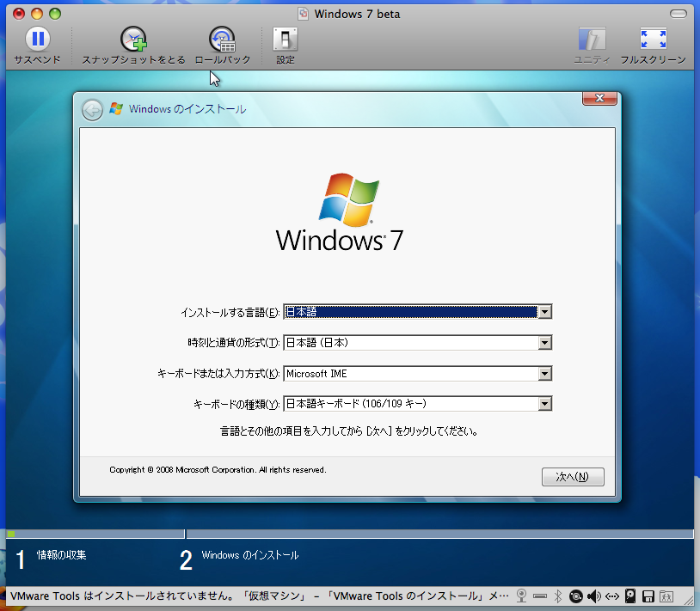The height and width of the screenshot is (611, 700).
Task: Click the Bluetooth icon in status bar
Action: point(557,596)
